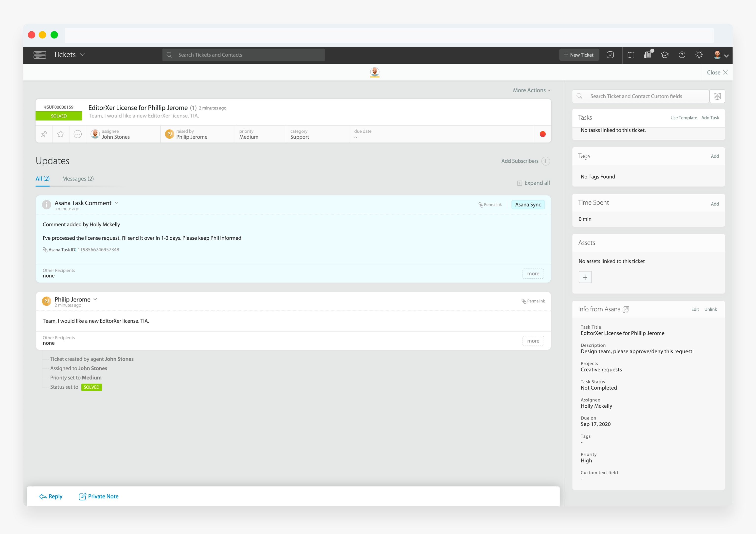Viewport: 756px width, 534px height.
Task: Expand the Tickets module dropdown
Action: click(82, 55)
